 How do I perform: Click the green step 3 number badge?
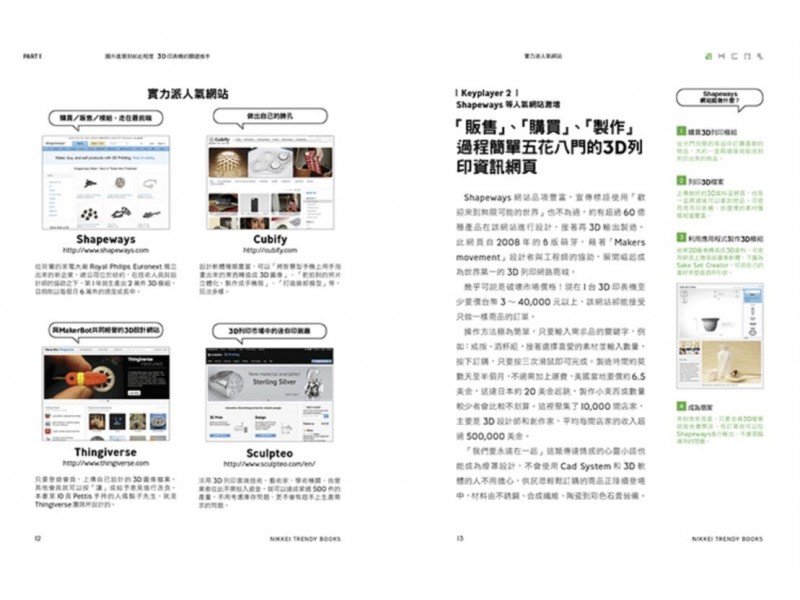[x=681, y=238]
